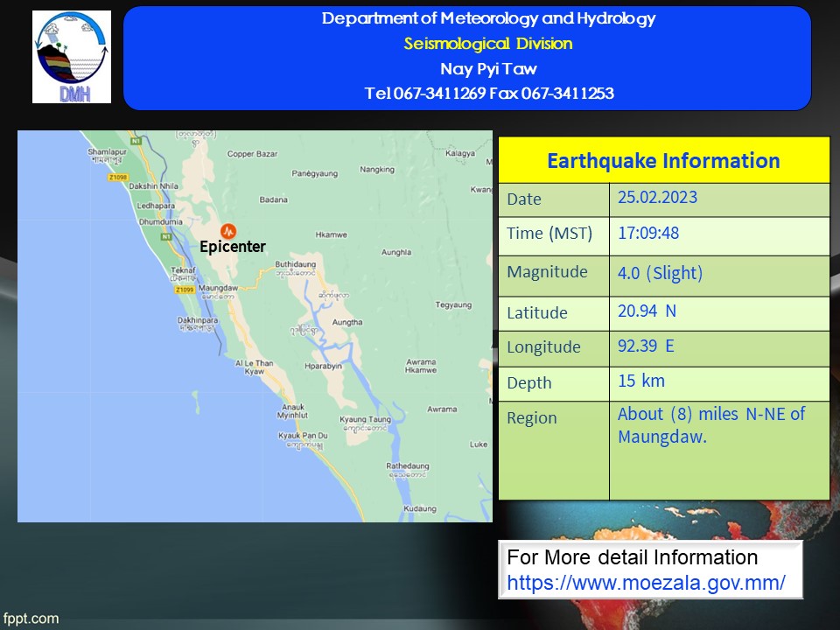Click the "Longitude" row label
This screenshot has width=840, height=630.
tap(543, 347)
